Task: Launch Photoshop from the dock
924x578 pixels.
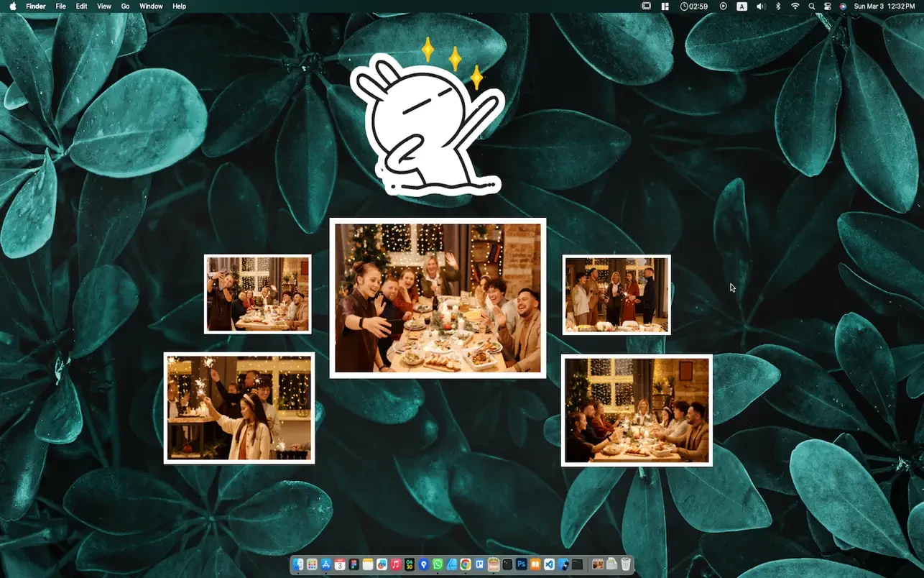Action: click(522, 565)
